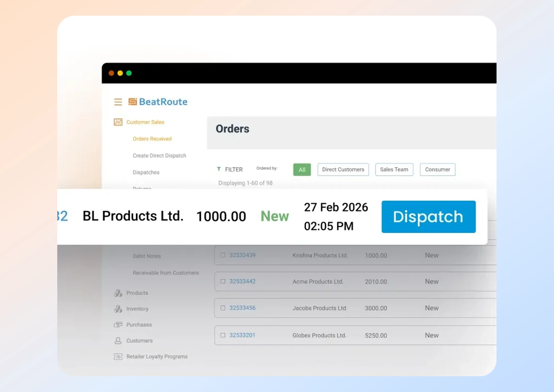This screenshot has height=392, width=554.
Task: Tick checkbox for order 32533201
Action: [223, 335]
